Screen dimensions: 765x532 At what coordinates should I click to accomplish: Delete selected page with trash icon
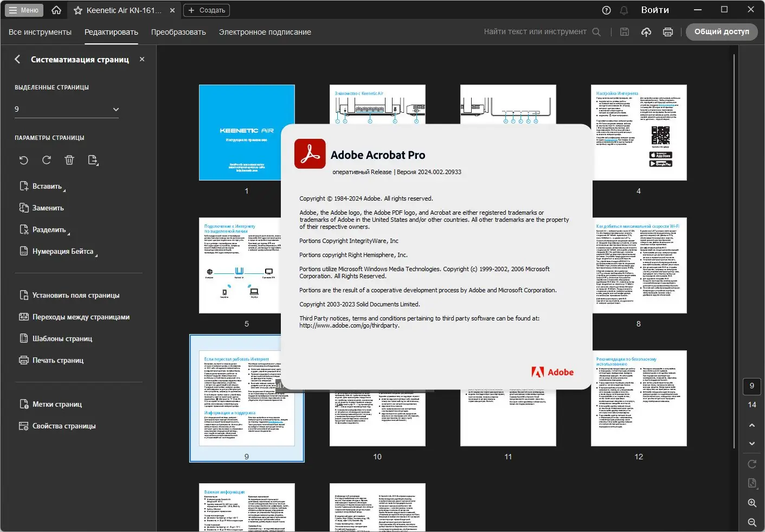click(x=69, y=160)
